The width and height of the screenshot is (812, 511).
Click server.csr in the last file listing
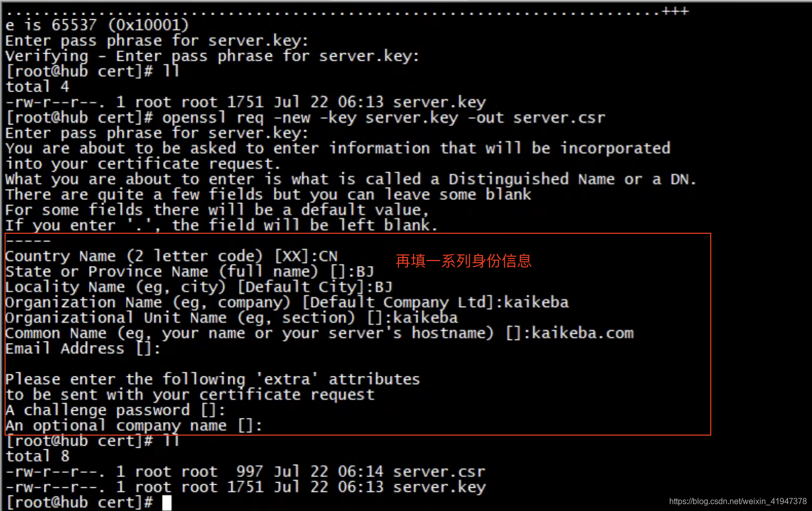click(x=439, y=472)
